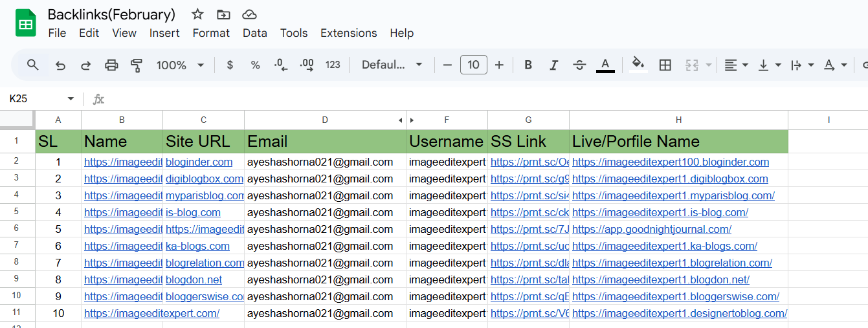Click the Undo icon in toolbar

[x=60, y=65]
